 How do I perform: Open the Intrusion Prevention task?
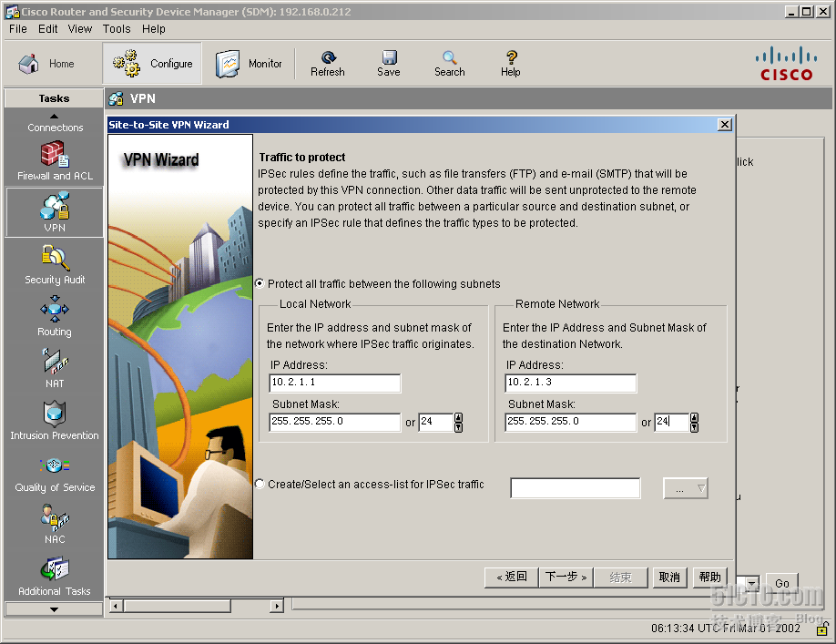point(55,420)
